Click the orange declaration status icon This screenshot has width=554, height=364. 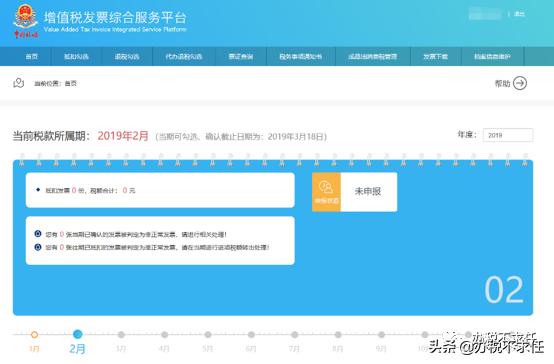point(326,192)
